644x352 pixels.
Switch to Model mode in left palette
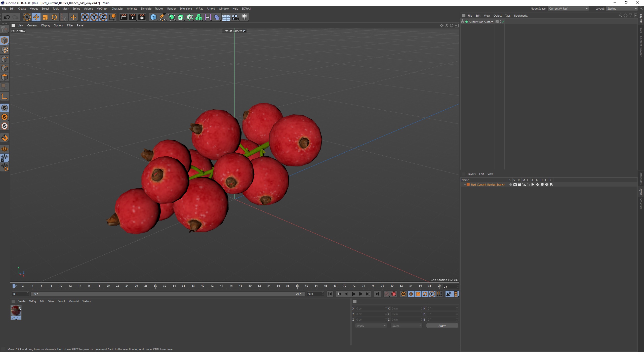tap(5, 40)
